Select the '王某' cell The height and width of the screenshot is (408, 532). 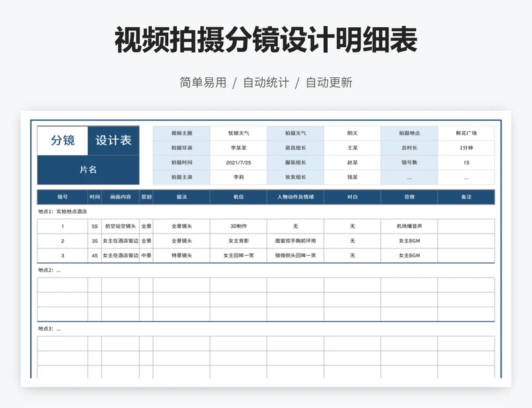pyautogui.click(x=352, y=148)
